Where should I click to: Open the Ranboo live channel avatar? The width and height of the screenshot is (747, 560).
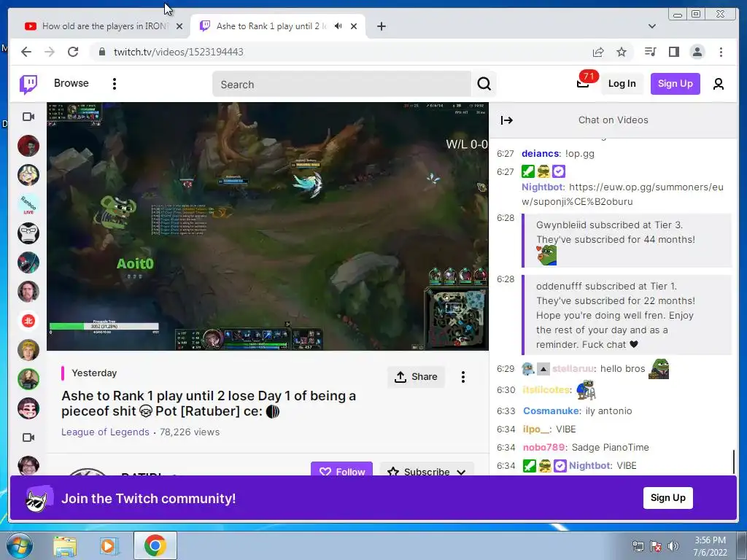(28, 204)
